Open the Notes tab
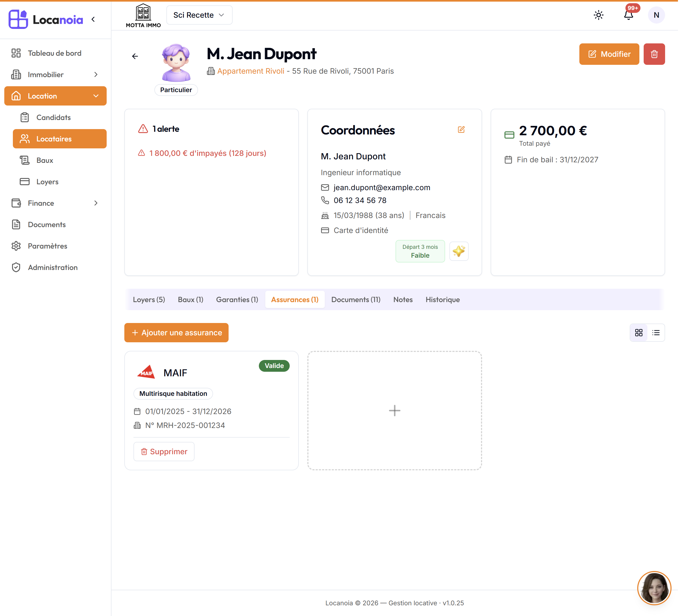Image resolution: width=686 pixels, height=616 pixels. 402,299
